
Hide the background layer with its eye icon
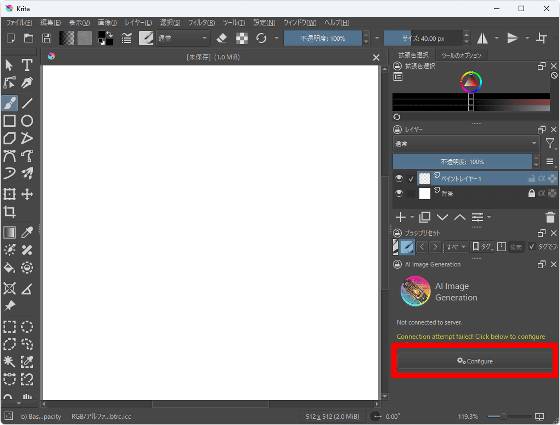tap(399, 193)
